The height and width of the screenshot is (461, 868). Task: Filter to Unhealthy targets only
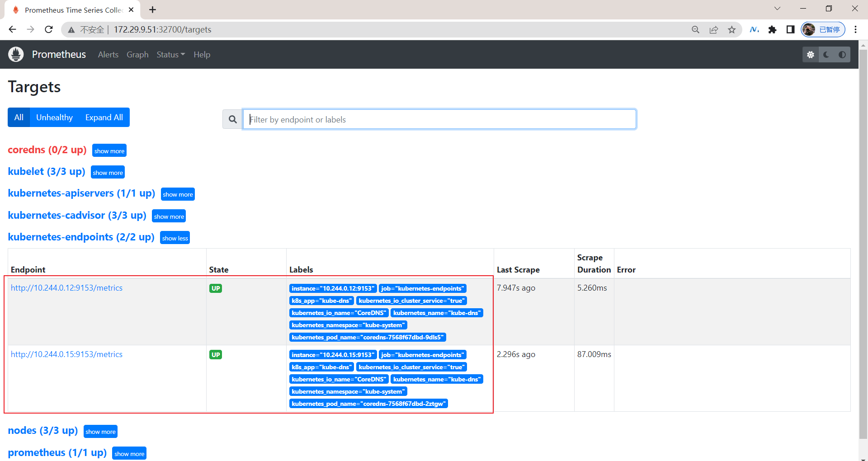coord(54,118)
